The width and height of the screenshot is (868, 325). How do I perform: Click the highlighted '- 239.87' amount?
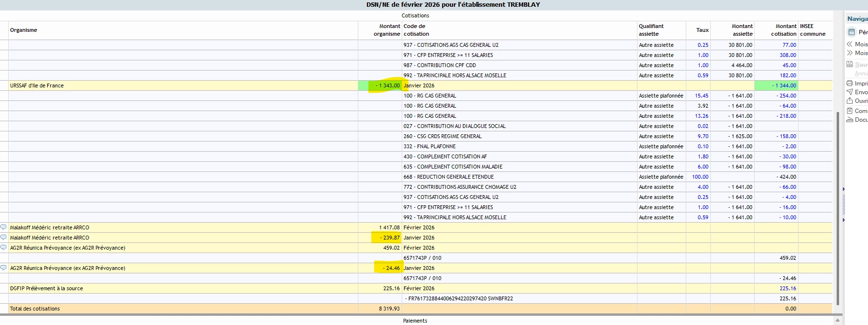[x=390, y=237]
